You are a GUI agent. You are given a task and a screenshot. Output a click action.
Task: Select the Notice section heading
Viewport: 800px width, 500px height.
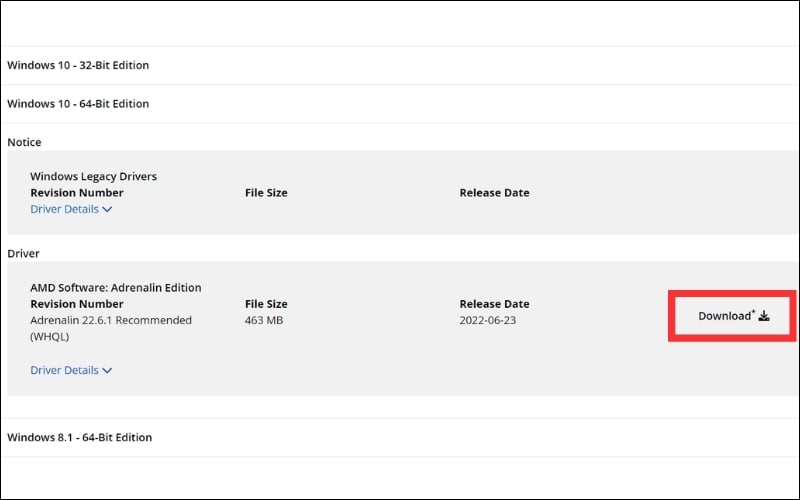point(24,143)
